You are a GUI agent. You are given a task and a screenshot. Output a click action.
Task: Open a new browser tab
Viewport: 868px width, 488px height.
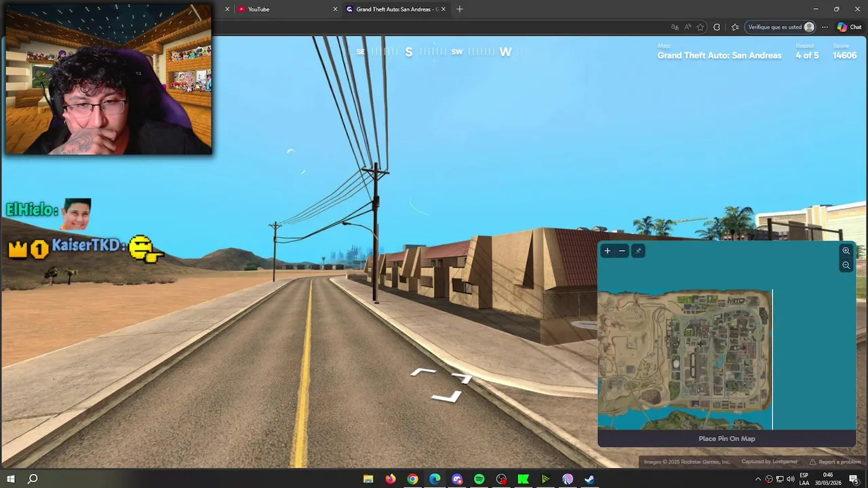coord(459,9)
